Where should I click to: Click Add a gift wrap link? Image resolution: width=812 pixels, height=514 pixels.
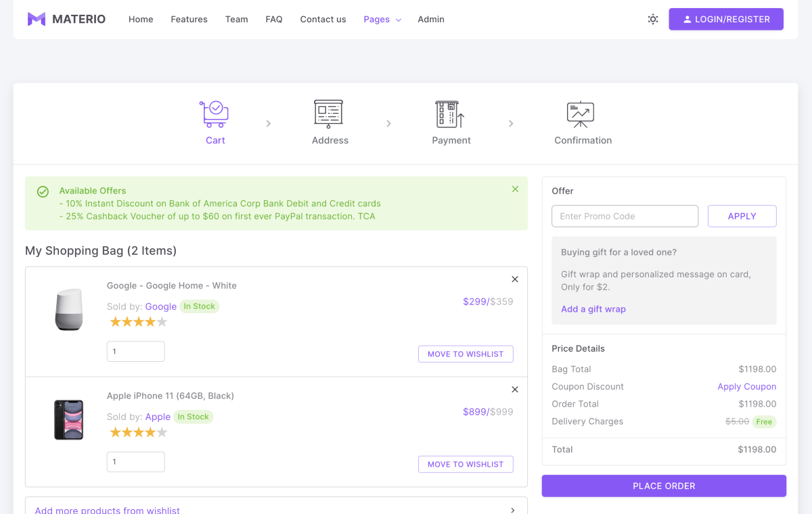coord(593,309)
